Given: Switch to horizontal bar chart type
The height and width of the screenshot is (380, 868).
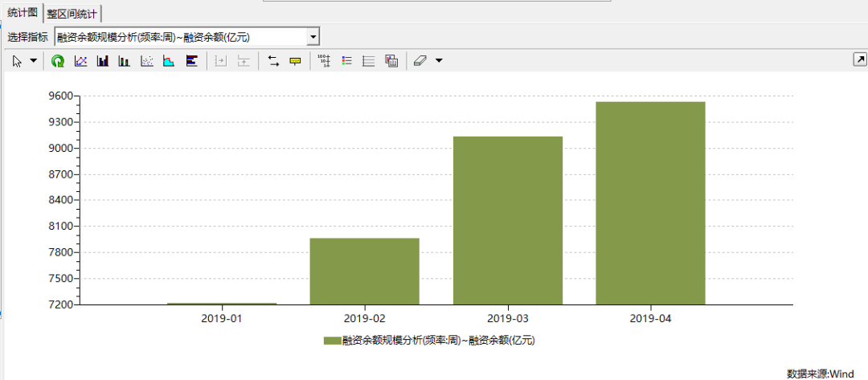Looking at the screenshot, I should click(x=191, y=61).
